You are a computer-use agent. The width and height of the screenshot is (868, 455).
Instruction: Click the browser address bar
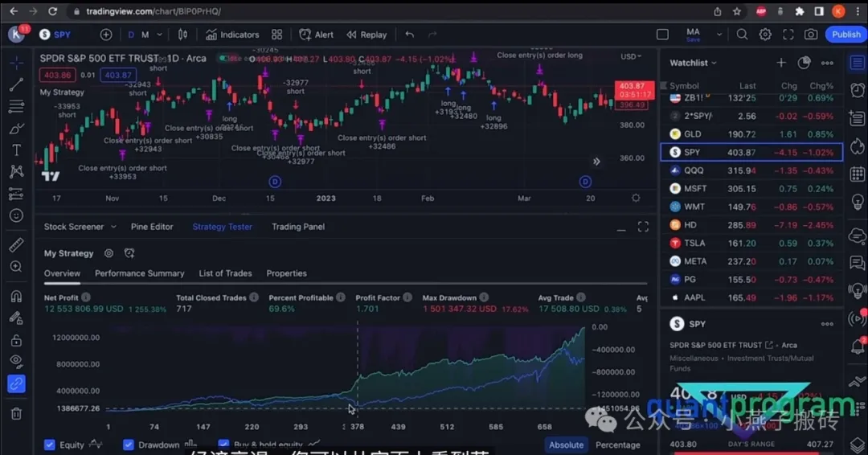tap(387, 11)
